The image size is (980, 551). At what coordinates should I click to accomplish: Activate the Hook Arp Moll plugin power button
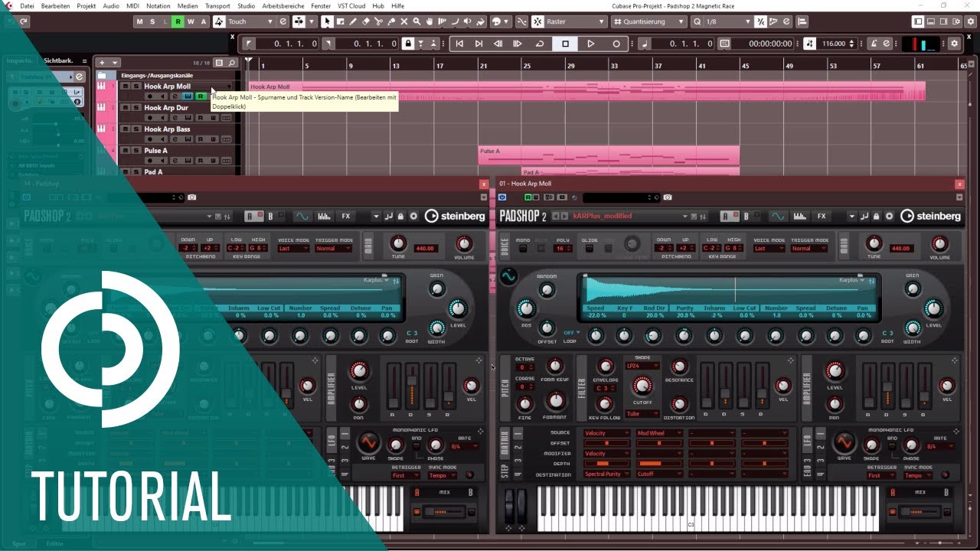click(x=502, y=197)
